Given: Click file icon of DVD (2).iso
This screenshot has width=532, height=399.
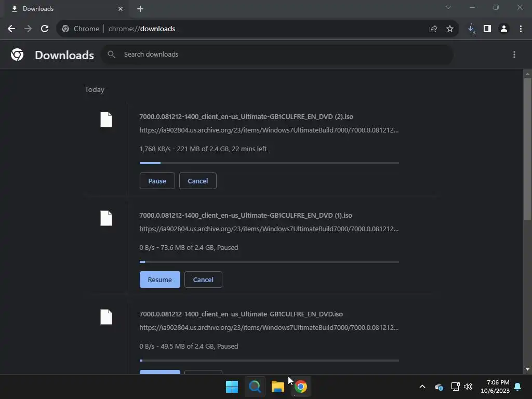Looking at the screenshot, I should pyautogui.click(x=106, y=119).
